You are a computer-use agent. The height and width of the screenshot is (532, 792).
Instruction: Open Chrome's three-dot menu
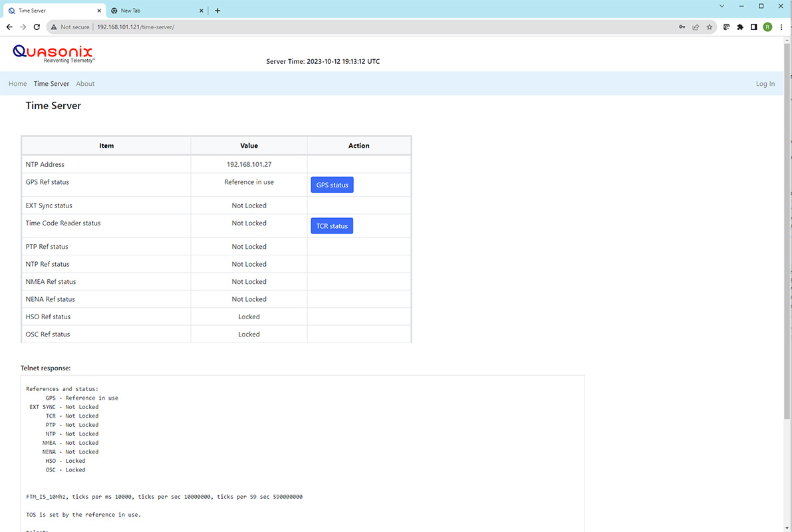[x=781, y=27]
